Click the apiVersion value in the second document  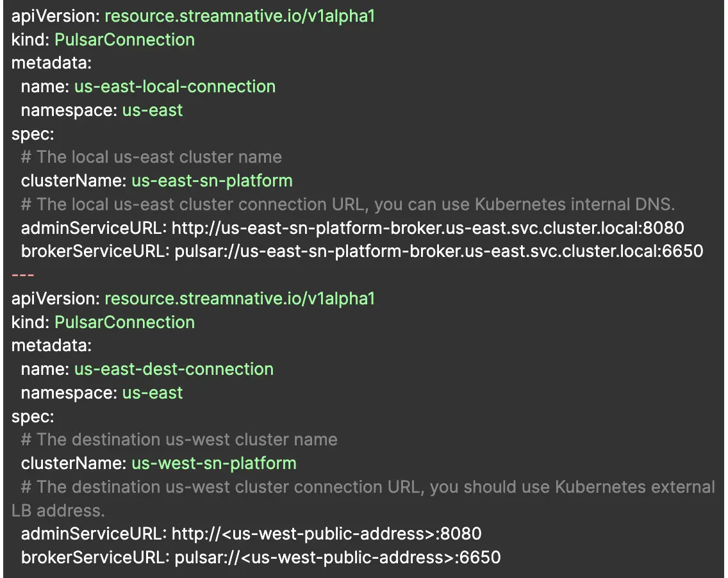click(240, 299)
